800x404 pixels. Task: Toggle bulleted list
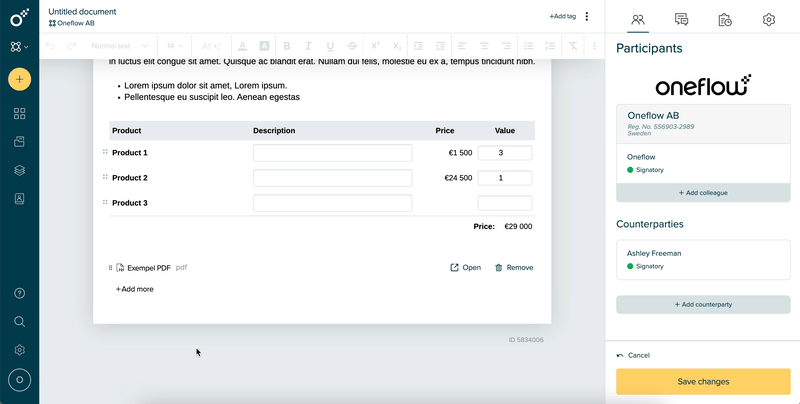(529, 46)
